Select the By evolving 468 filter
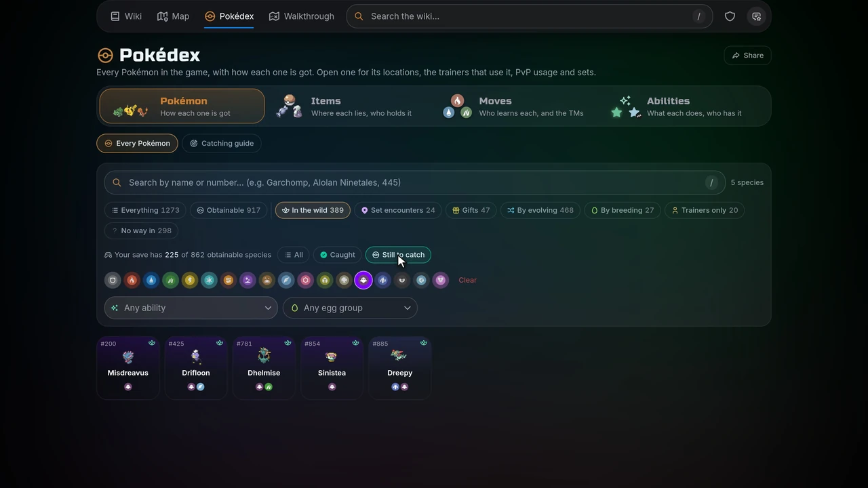 tap(540, 210)
